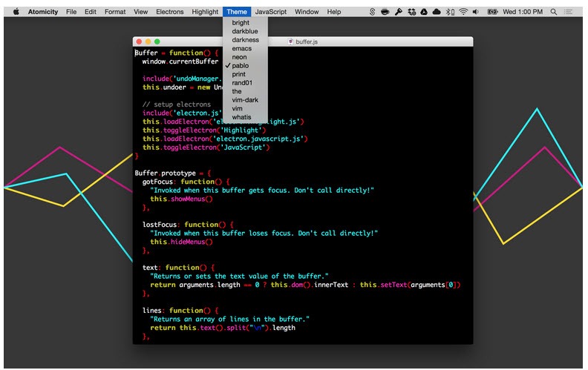The height and width of the screenshot is (370, 588).
Task: Switch to the vim-dark theme
Action: (245, 100)
